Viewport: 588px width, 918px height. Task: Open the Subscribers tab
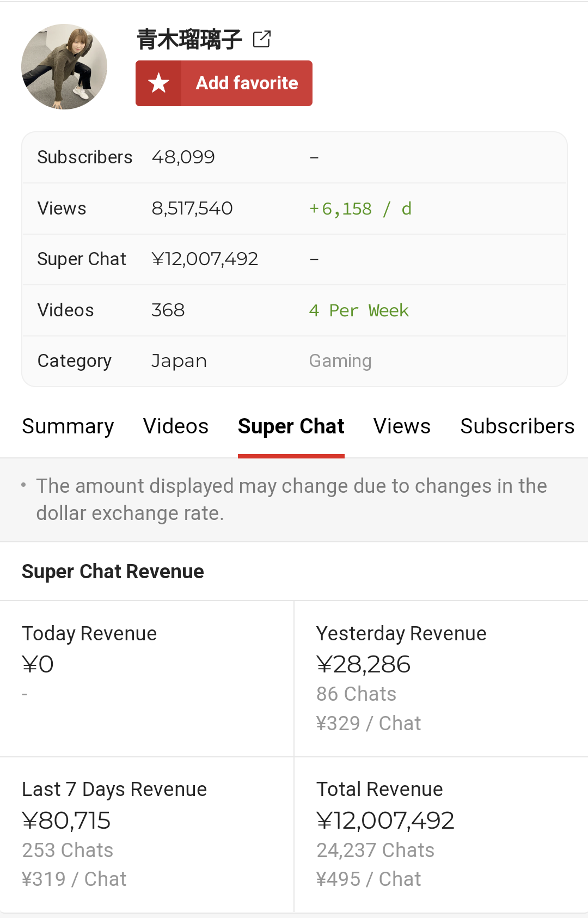pyautogui.click(x=517, y=426)
